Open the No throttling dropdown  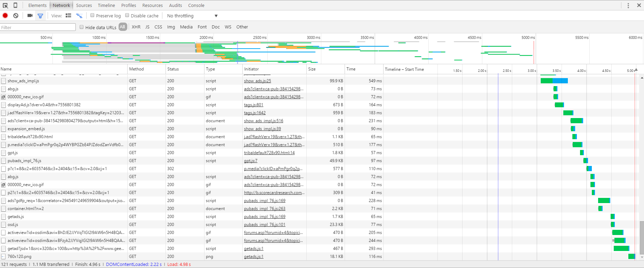tap(192, 16)
